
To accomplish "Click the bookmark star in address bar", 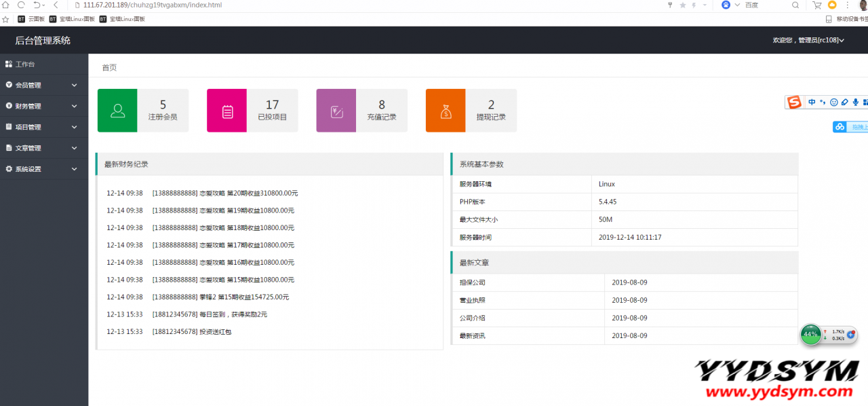I will coord(683,5).
